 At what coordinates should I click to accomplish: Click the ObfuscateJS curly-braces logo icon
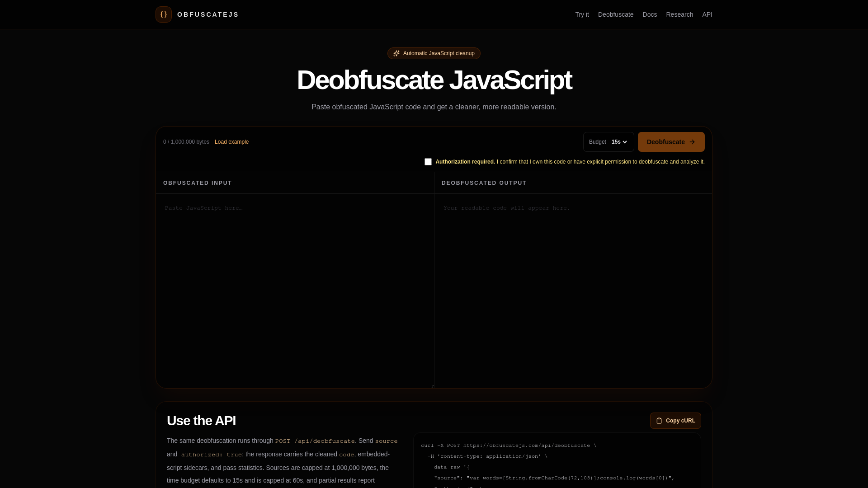click(x=164, y=14)
